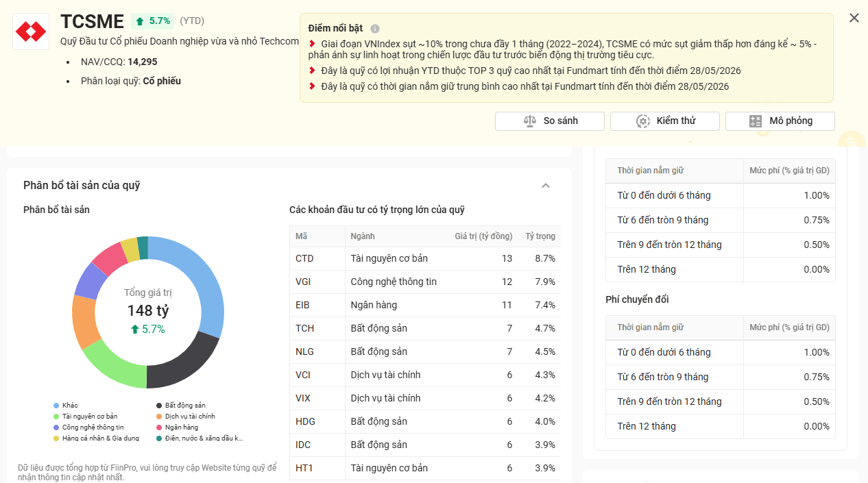Click the Tài nguyên cơ bản legend dot
Screen dimensions: 868x483
[56, 417]
